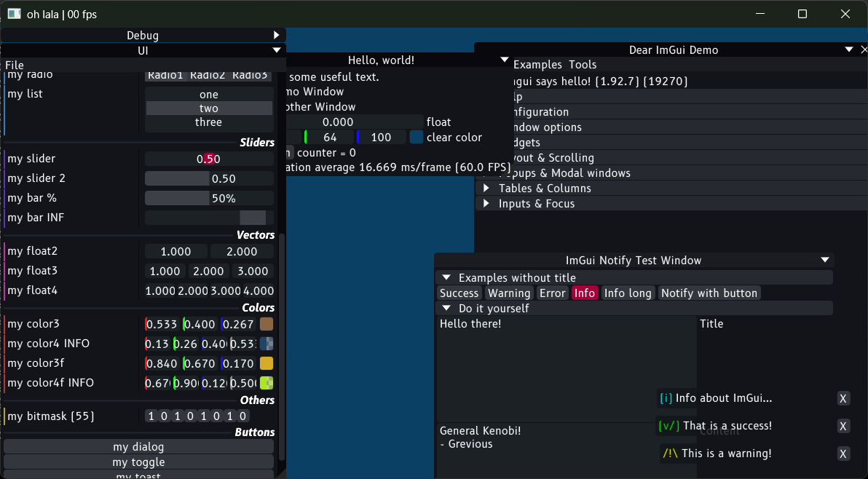Click the green 0.670 field of my color3f
Image resolution: width=868 pixels, height=479 pixels.
click(200, 363)
